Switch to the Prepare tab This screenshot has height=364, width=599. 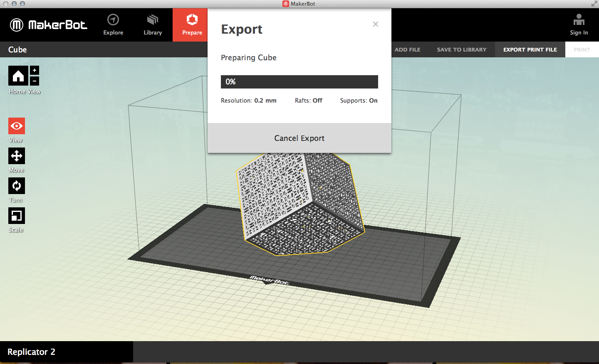[191, 25]
